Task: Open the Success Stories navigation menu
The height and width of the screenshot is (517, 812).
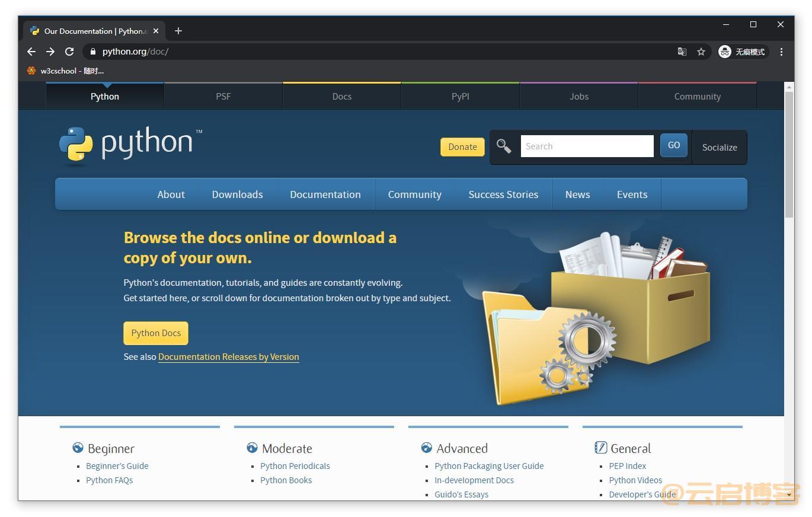Action: pos(503,194)
